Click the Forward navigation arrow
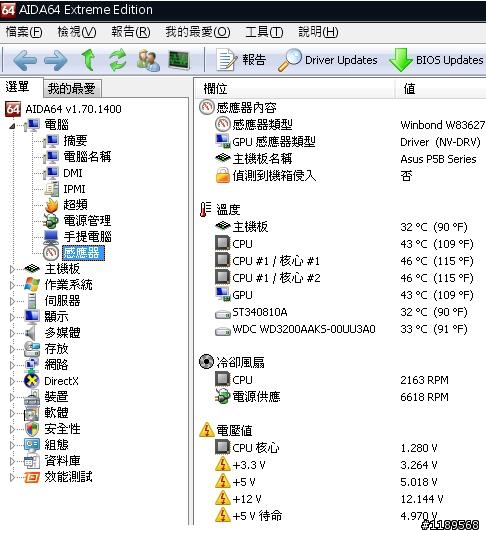Viewport: 486px width, 533px height. coord(56,60)
